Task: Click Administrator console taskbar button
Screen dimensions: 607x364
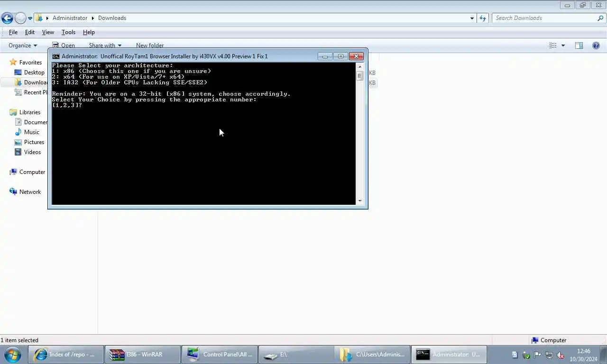Action: click(449, 355)
